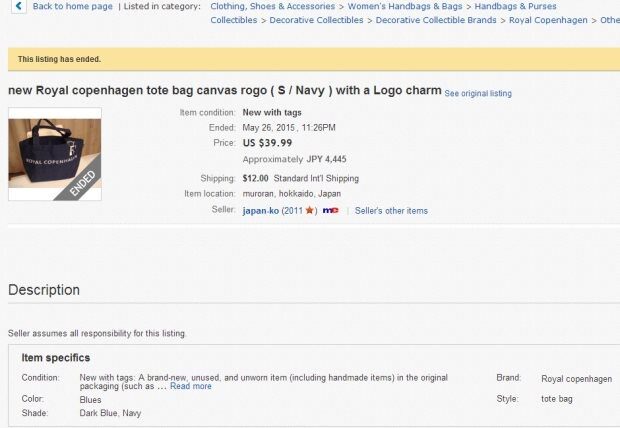Click the seller feedback score 2011

292,211
